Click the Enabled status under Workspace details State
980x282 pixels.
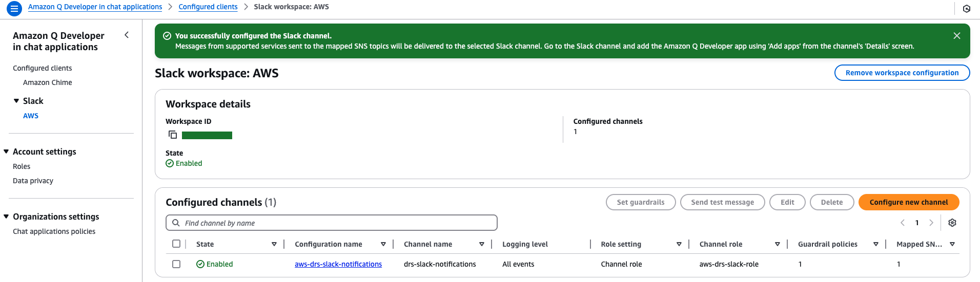pyautogui.click(x=184, y=163)
